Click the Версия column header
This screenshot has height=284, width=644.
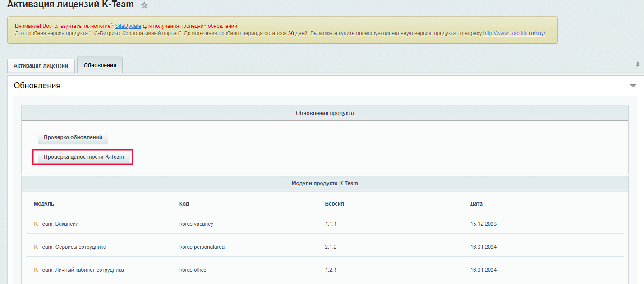(x=335, y=204)
